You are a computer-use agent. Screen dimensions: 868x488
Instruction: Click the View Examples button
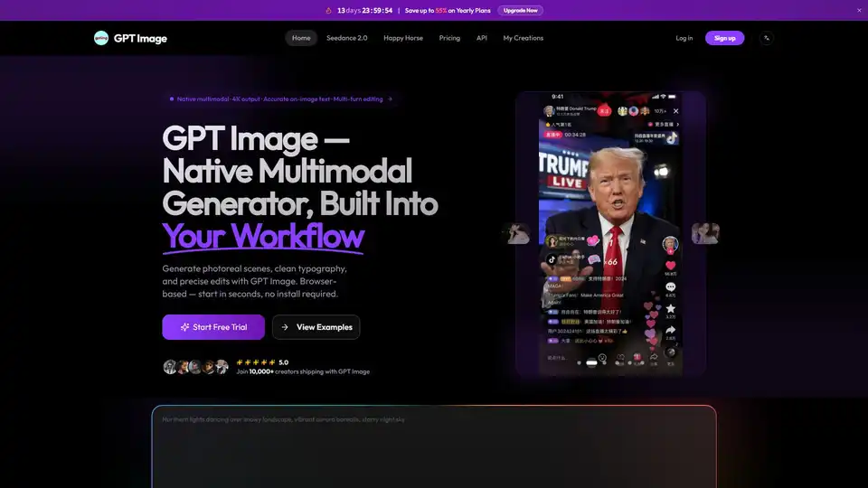click(316, 327)
